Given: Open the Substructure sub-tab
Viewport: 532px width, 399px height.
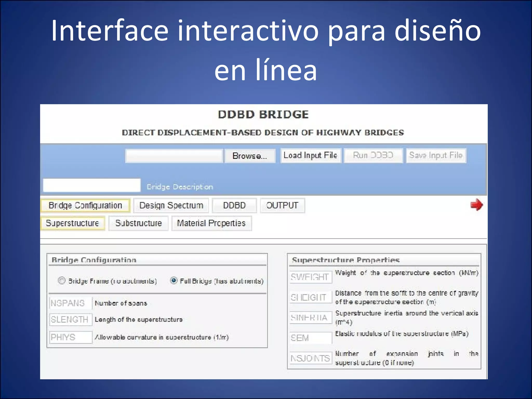Looking at the screenshot, I should click(x=138, y=223).
